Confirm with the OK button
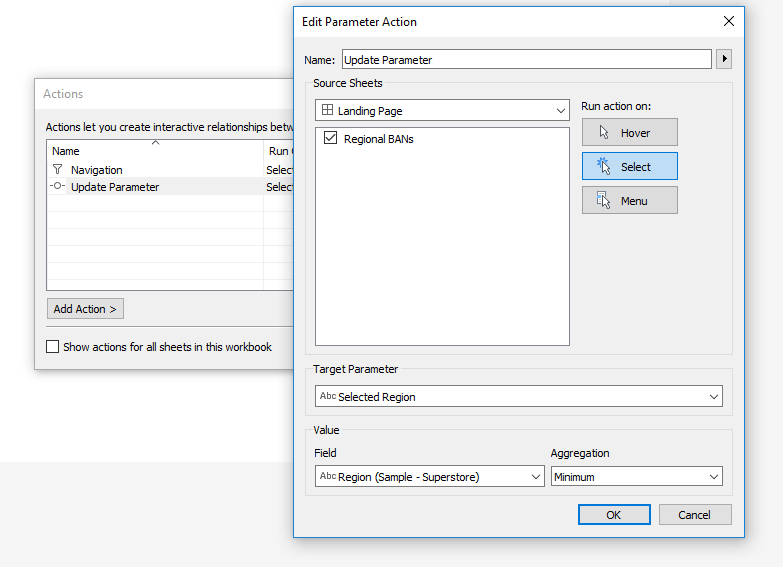 point(614,515)
